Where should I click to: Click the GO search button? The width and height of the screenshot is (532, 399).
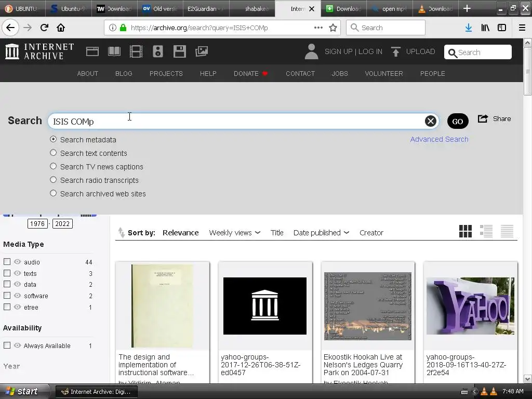tap(458, 121)
